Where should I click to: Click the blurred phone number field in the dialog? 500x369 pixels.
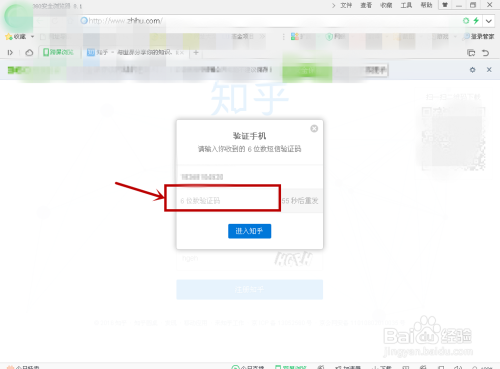(x=250, y=177)
